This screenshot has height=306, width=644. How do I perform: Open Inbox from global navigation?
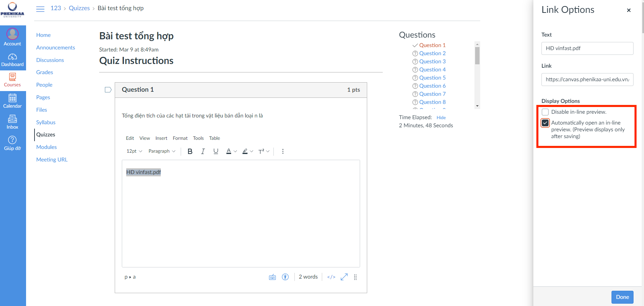(x=13, y=122)
